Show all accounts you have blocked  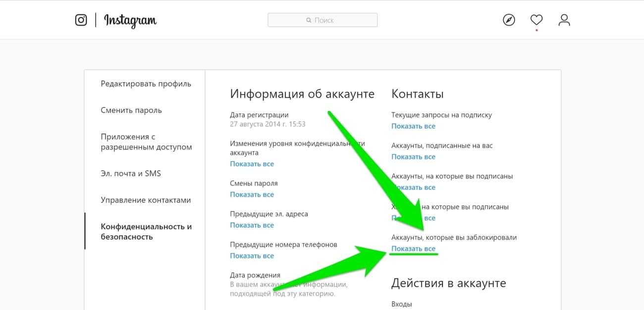[413, 249]
